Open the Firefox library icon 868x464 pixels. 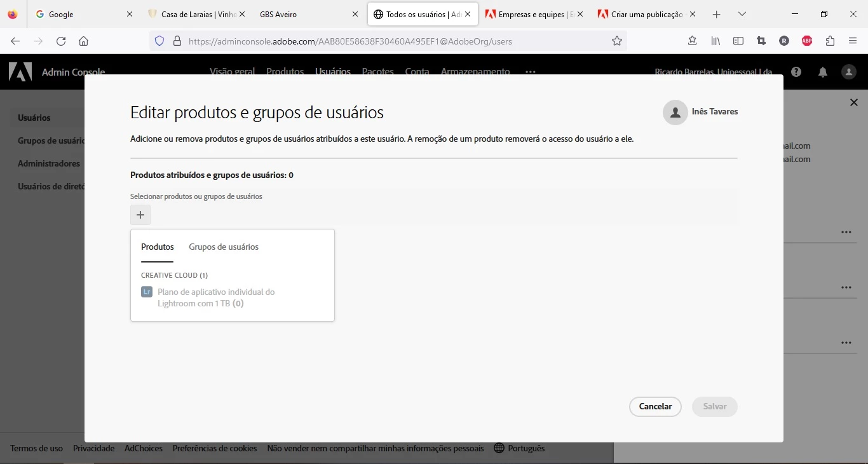715,41
